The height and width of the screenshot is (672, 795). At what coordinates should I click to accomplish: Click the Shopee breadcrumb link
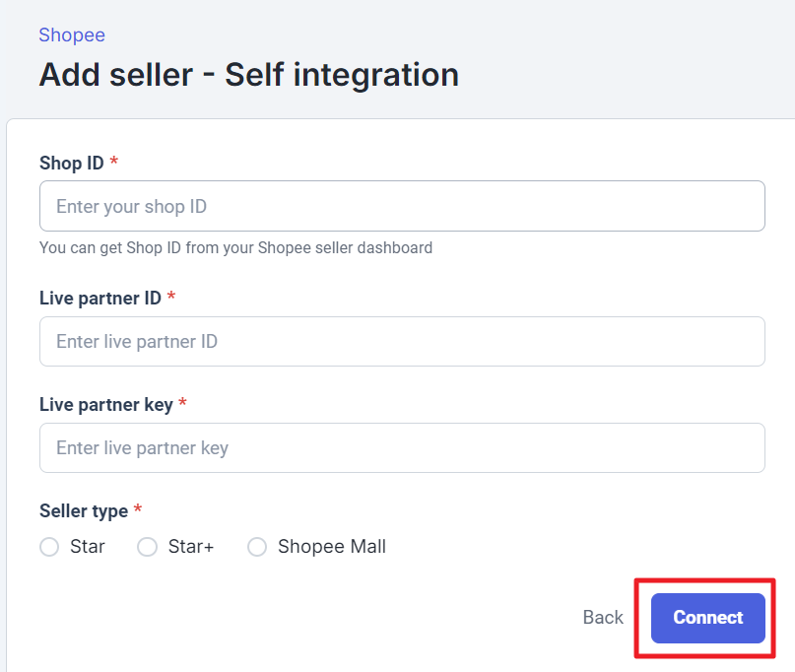pos(72,35)
